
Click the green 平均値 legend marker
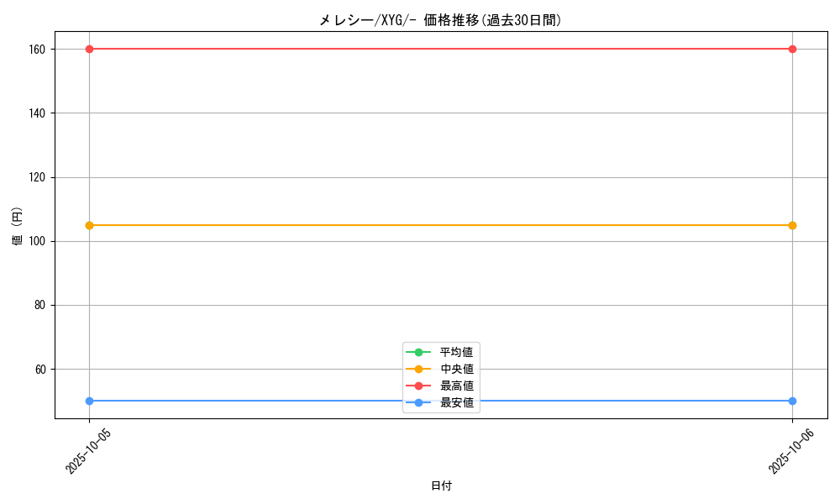[418, 352]
